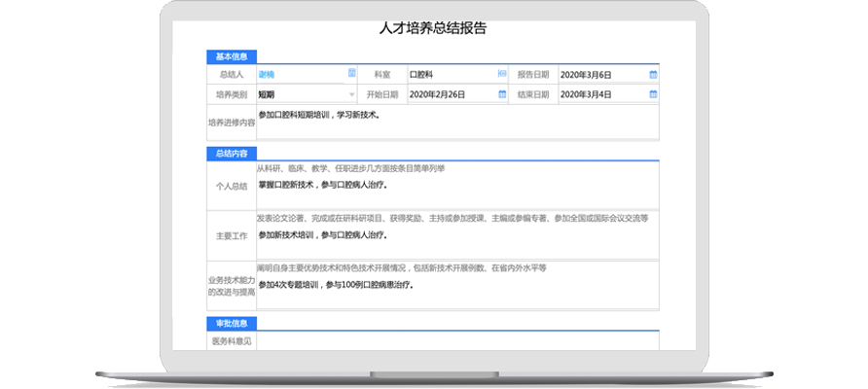
Task: Expand the 培养类别 dropdown arrow
Action: 351,94
